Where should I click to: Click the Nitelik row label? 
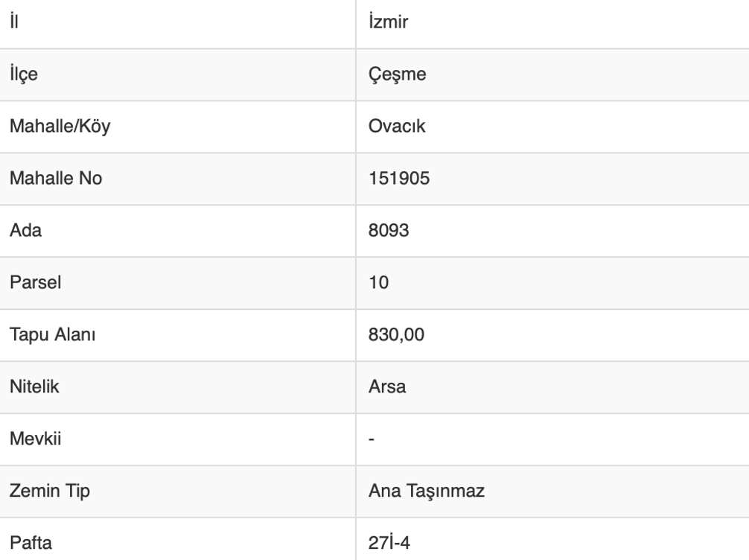[33, 387]
